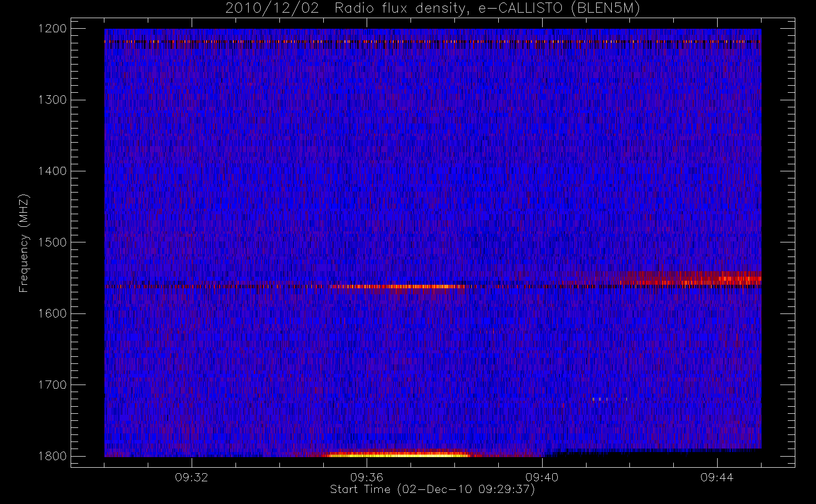This screenshot has width=816, height=504.
Task: Click the 1400 frequency tick label
Action: pos(52,171)
